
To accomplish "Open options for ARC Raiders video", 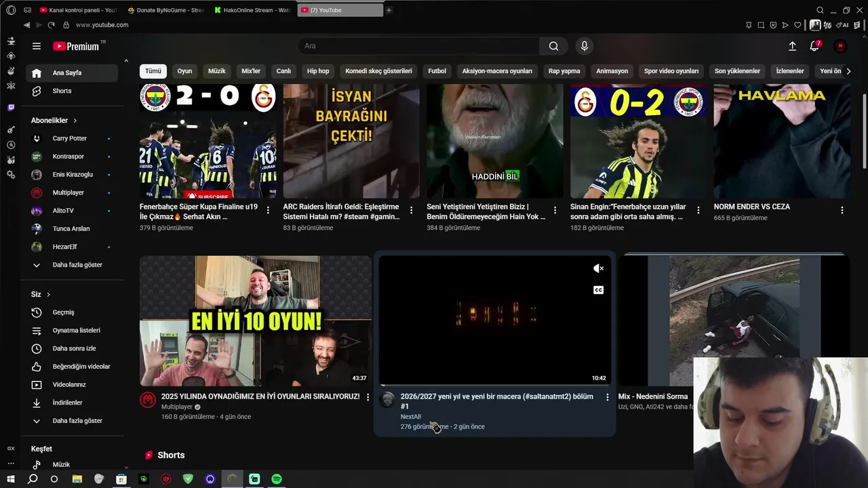I will pyautogui.click(x=412, y=210).
